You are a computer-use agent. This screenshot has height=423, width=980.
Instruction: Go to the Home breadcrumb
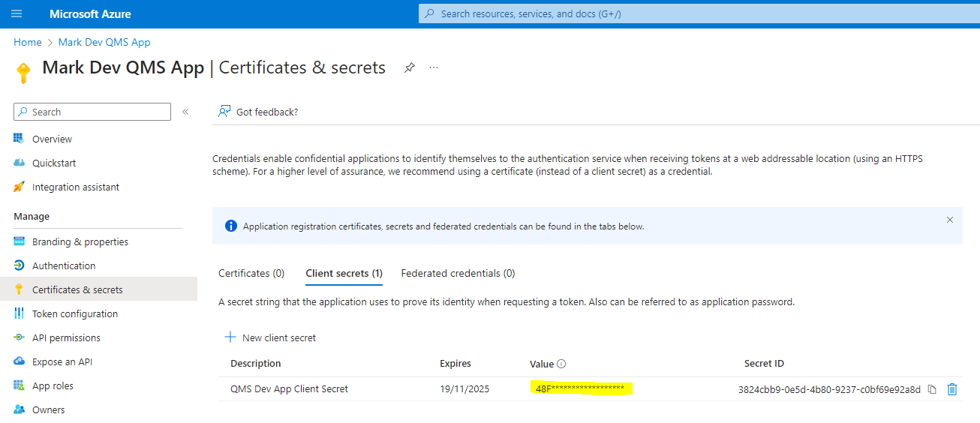coord(28,42)
